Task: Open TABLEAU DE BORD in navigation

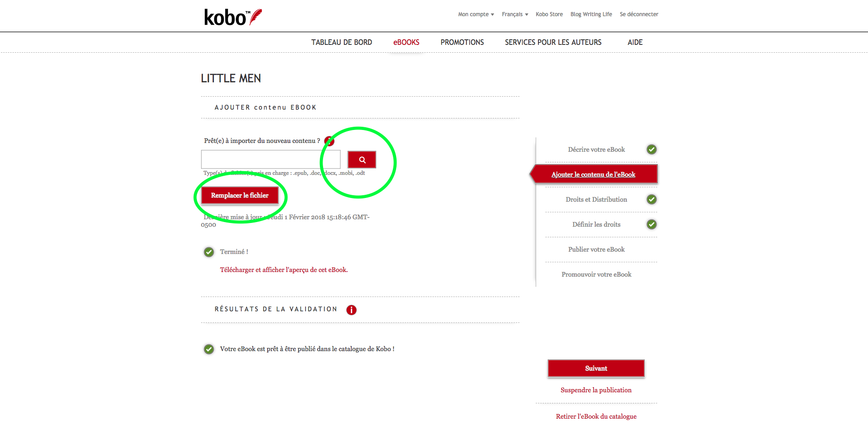Action: (341, 42)
